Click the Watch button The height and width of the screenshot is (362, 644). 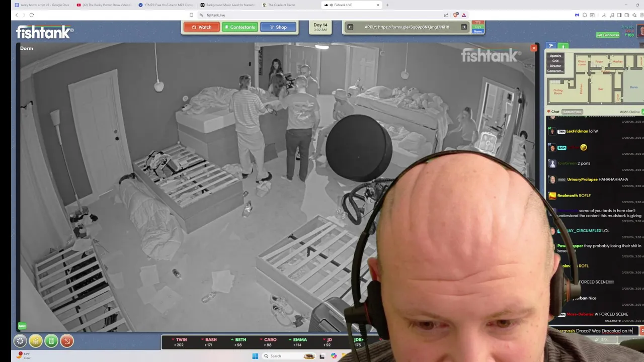click(x=202, y=27)
